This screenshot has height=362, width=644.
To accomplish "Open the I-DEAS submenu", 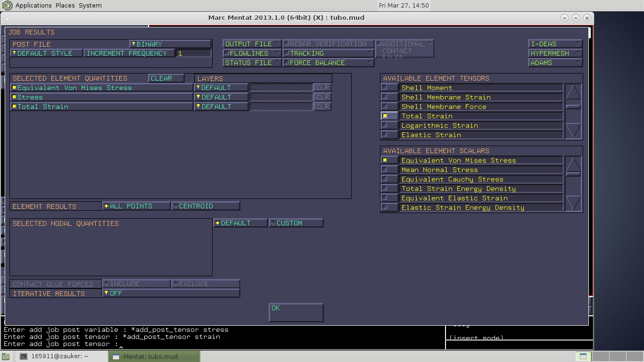I will 555,44.
